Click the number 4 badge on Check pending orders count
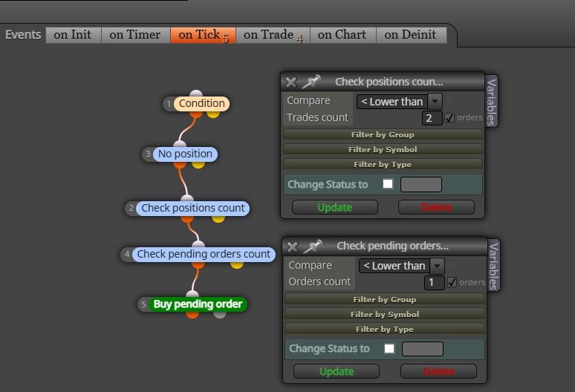Image resolution: width=575 pixels, height=392 pixels. coord(126,254)
